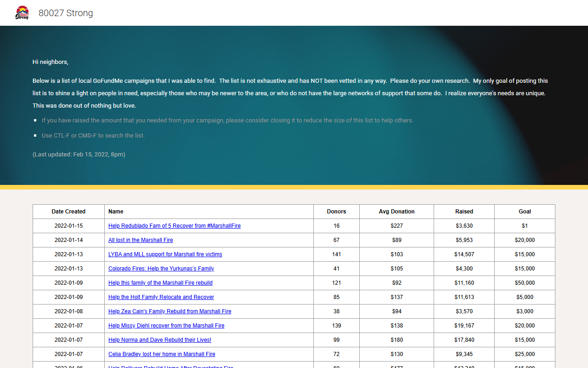Select the 2022-01-15 date cell
This screenshot has width=588, height=368.
click(68, 226)
